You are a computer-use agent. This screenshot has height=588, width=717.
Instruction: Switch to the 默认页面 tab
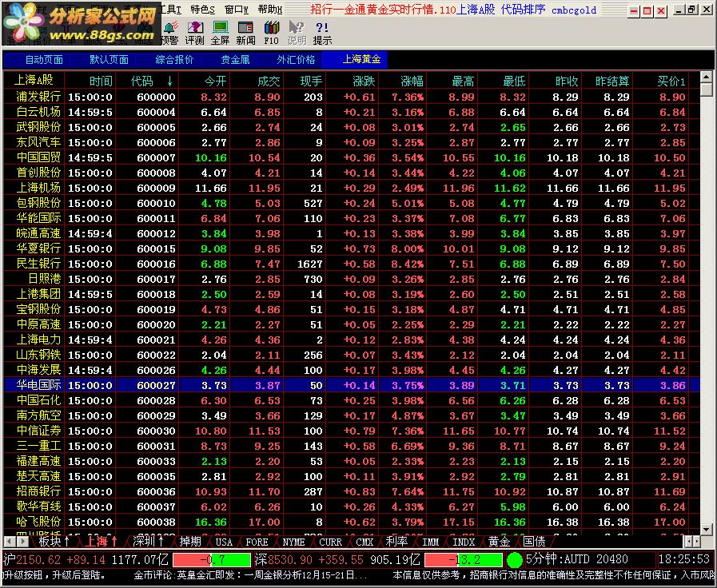click(x=109, y=60)
